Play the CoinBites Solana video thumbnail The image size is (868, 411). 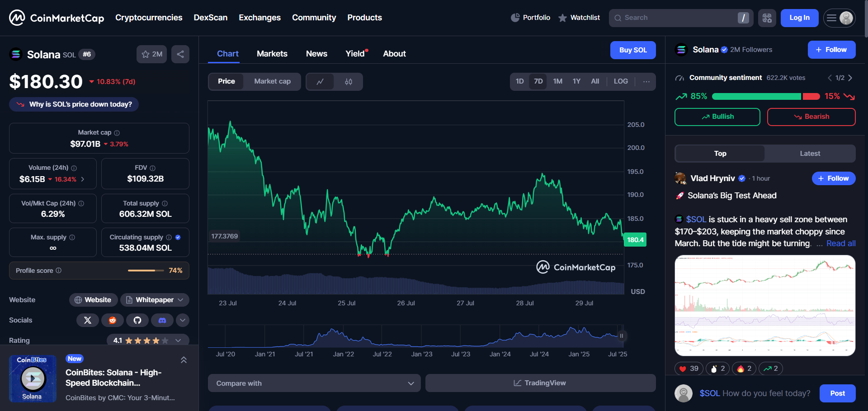(33, 378)
